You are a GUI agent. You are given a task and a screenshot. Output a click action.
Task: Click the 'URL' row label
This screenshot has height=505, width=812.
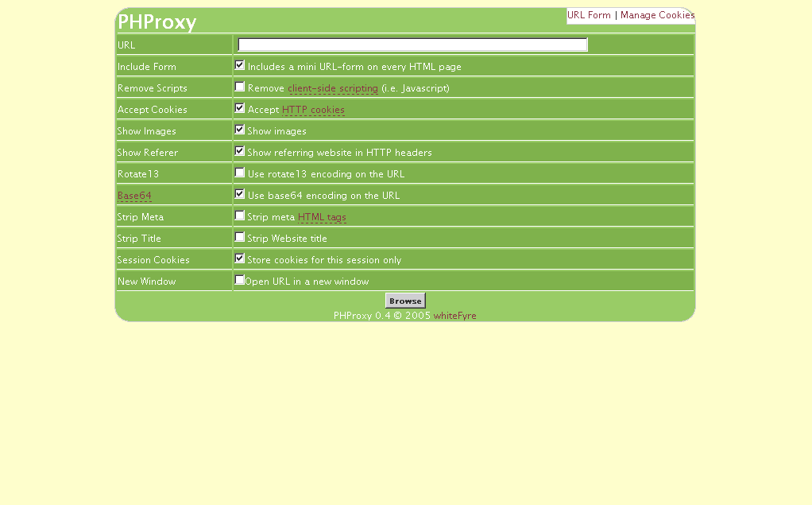coord(126,45)
